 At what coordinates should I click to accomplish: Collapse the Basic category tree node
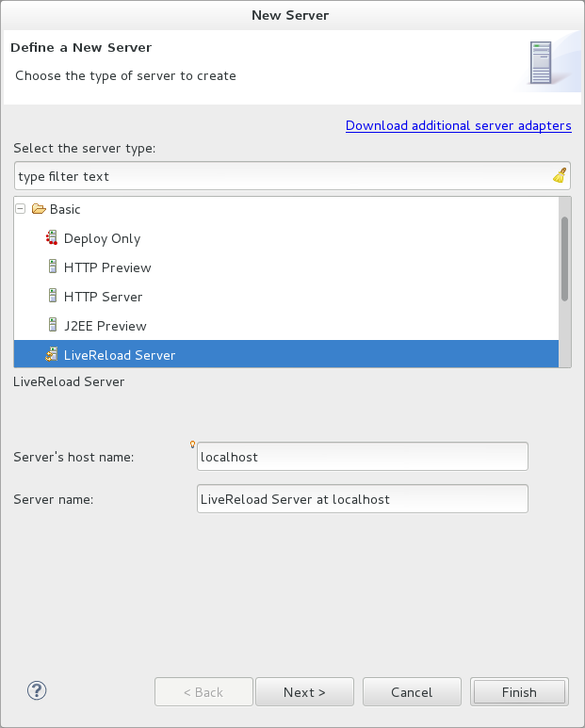[x=21, y=209]
